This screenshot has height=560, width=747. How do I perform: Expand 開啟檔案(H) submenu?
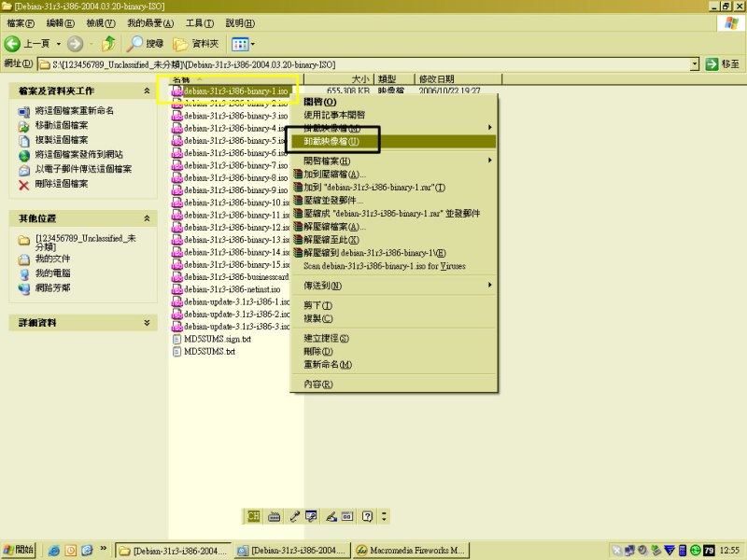point(393,161)
